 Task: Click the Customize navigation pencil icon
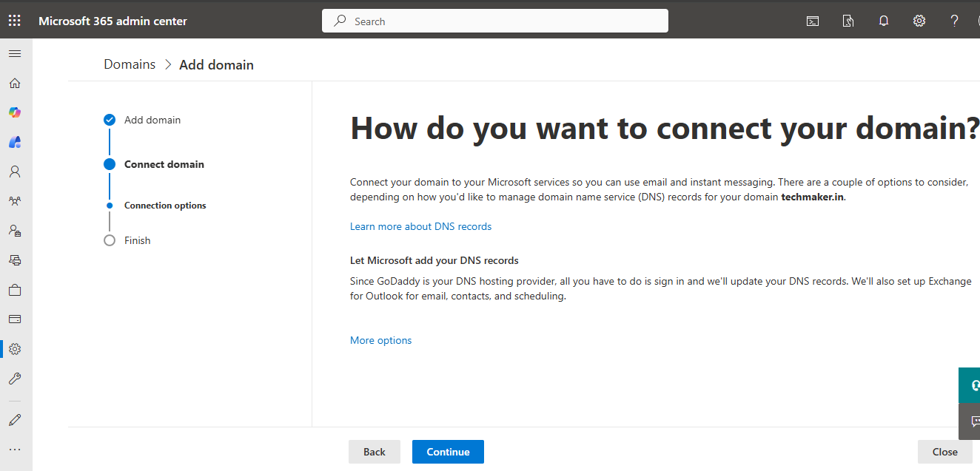click(15, 420)
